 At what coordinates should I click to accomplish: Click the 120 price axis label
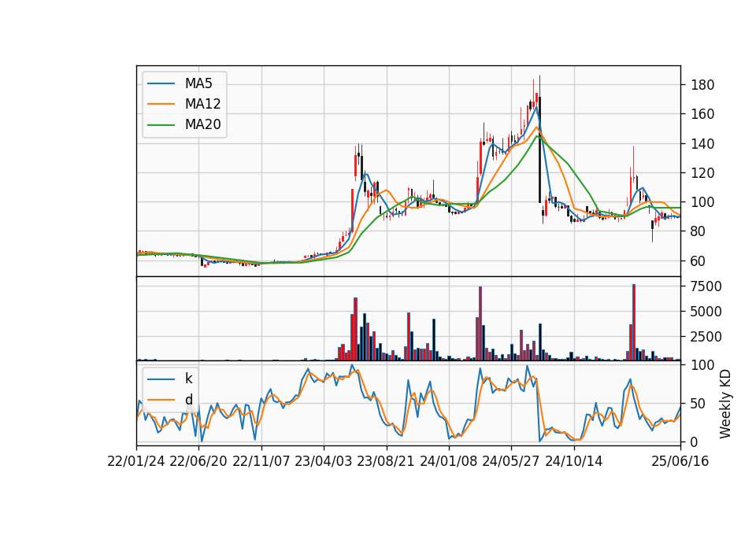pos(702,173)
